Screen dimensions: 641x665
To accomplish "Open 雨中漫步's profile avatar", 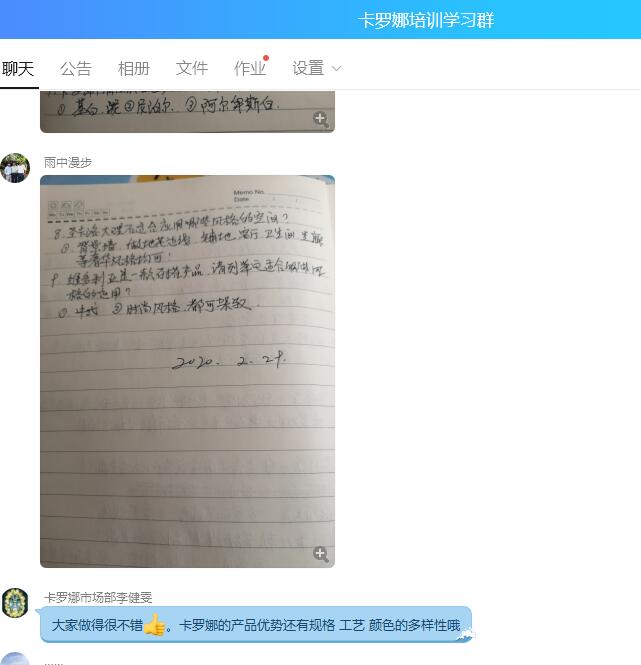I will (x=15, y=168).
